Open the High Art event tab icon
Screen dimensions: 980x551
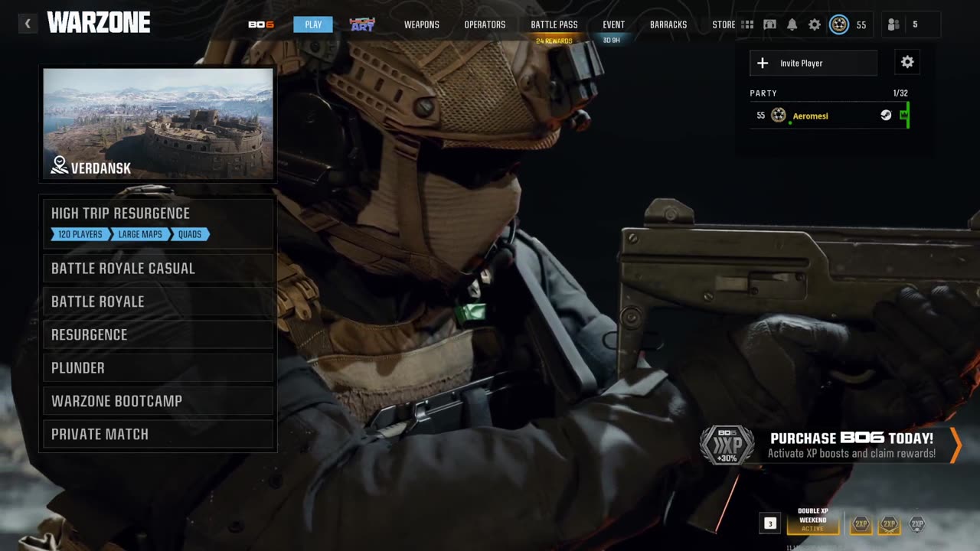(362, 24)
